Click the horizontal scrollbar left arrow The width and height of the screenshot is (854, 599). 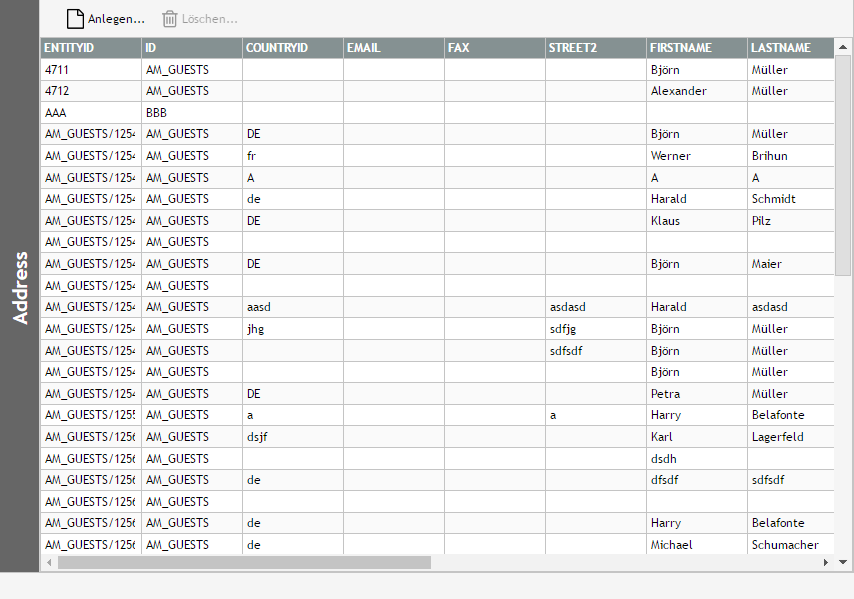click(x=48, y=563)
